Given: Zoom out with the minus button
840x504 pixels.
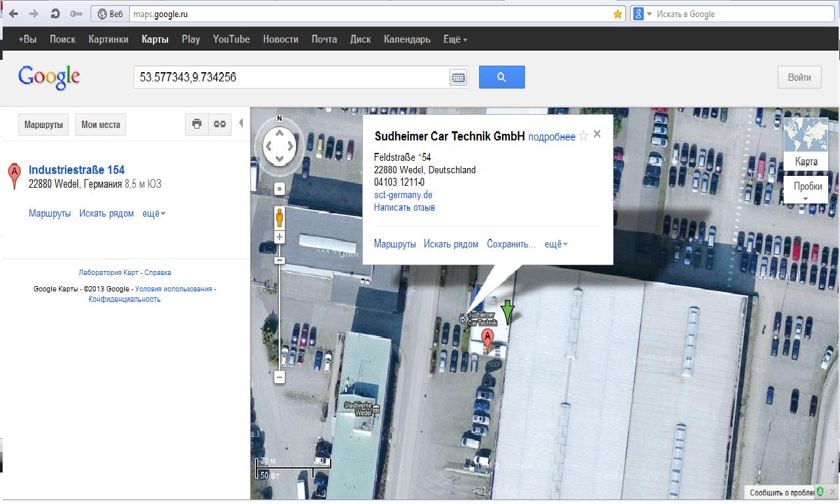Looking at the screenshot, I should pyautogui.click(x=280, y=377).
